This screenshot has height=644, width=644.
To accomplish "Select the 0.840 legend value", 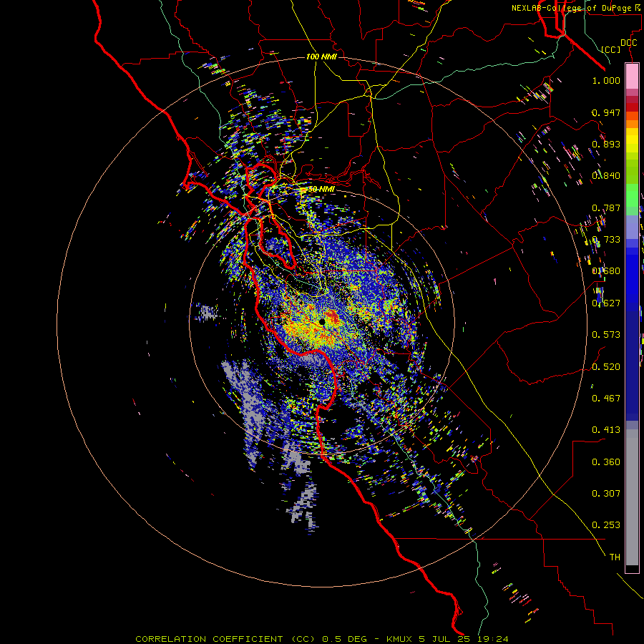I will (x=606, y=176).
